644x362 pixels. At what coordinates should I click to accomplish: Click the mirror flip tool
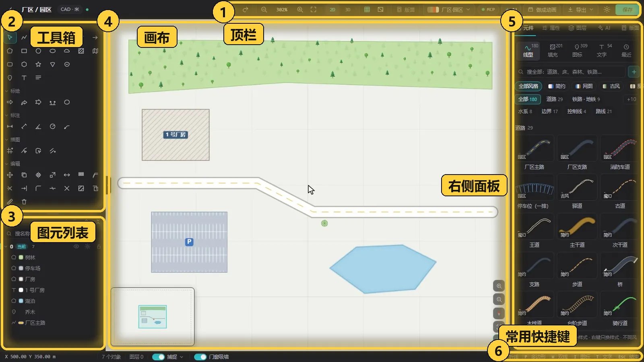[38, 175]
